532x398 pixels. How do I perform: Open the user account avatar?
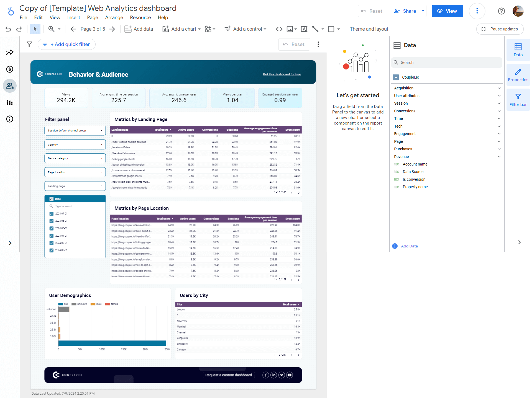click(x=518, y=11)
